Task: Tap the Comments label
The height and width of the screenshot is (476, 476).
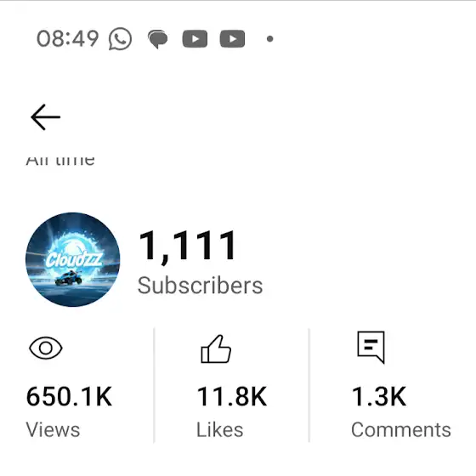Action: pyautogui.click(x=401, y=430)
